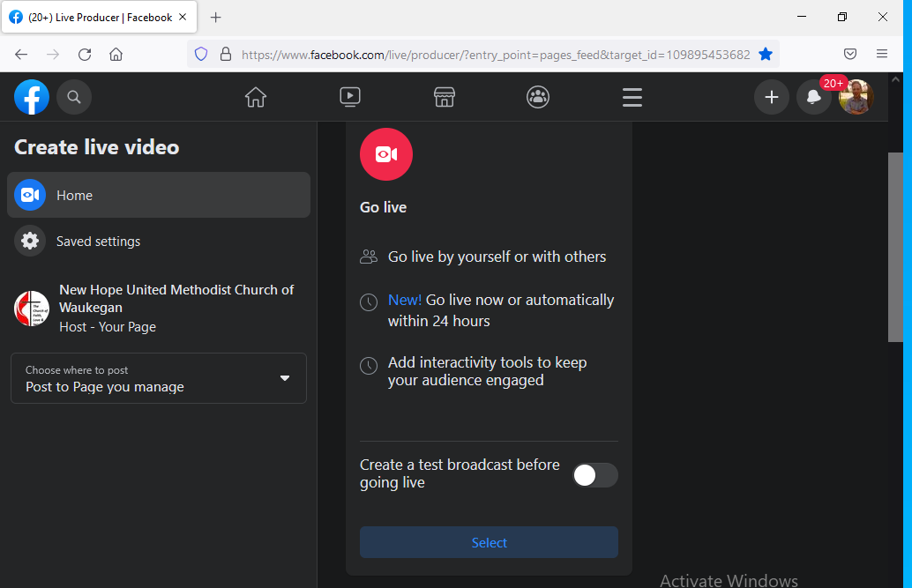Open your profile picture in the navbar
Image resolution: width=912 pixels, height=588 pixels.
click(x=856, y=97)
